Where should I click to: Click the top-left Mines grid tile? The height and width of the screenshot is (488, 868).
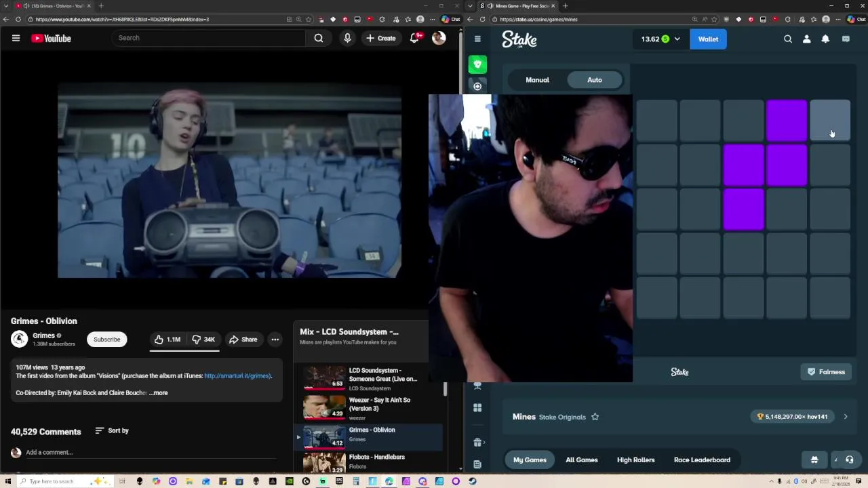tap(656, 120)
